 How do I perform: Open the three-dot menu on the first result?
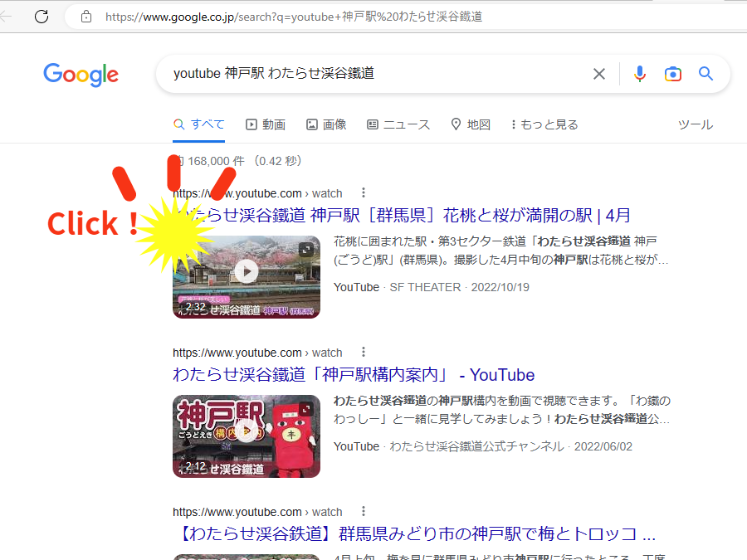pyautogui.click(x=363, y=192)
